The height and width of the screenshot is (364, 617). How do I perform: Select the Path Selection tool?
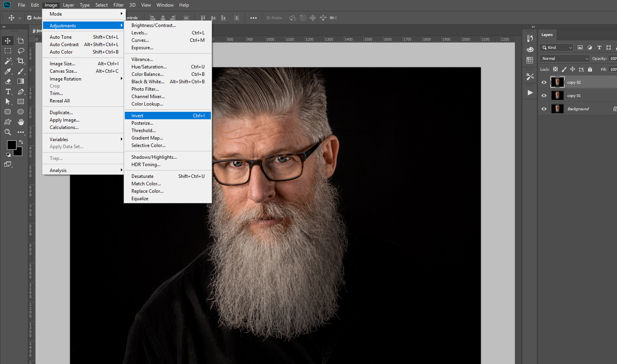(8, 102)
